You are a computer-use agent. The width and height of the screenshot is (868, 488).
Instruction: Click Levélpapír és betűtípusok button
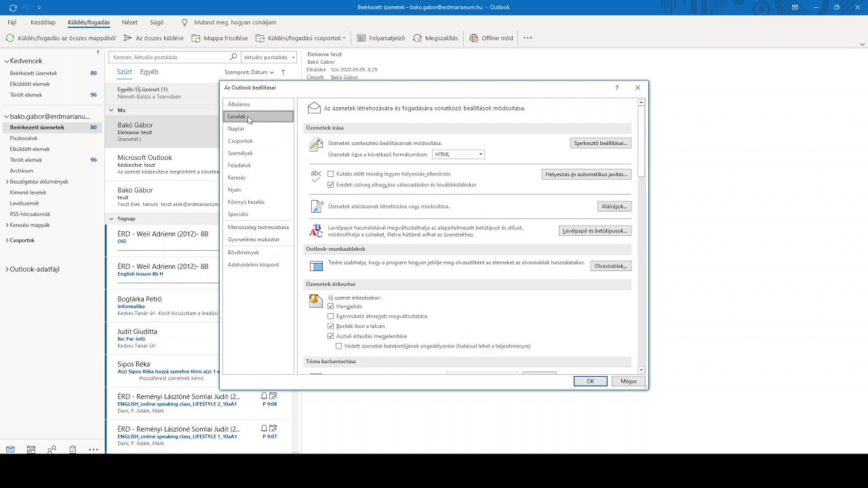coord(595,230)
